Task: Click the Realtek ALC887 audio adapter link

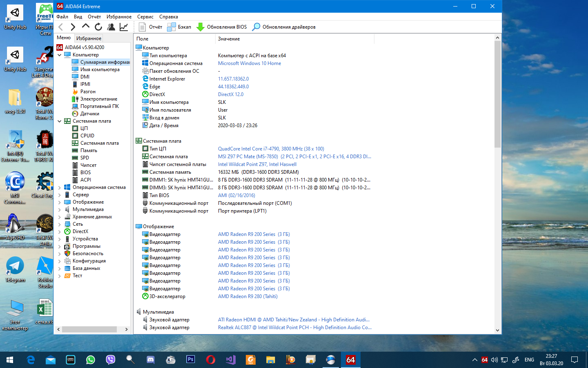Action: tap(295, 328)
